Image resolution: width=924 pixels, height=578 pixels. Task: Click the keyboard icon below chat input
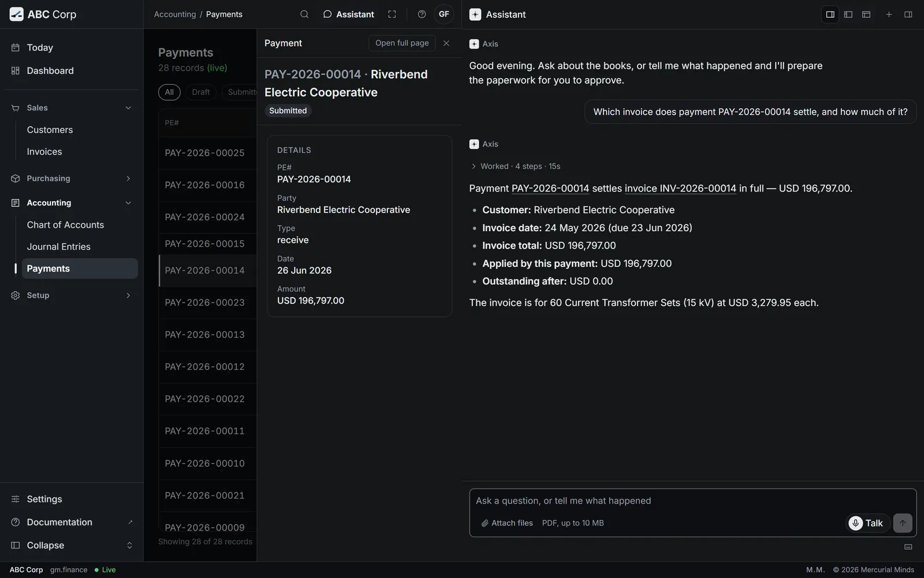908,547
